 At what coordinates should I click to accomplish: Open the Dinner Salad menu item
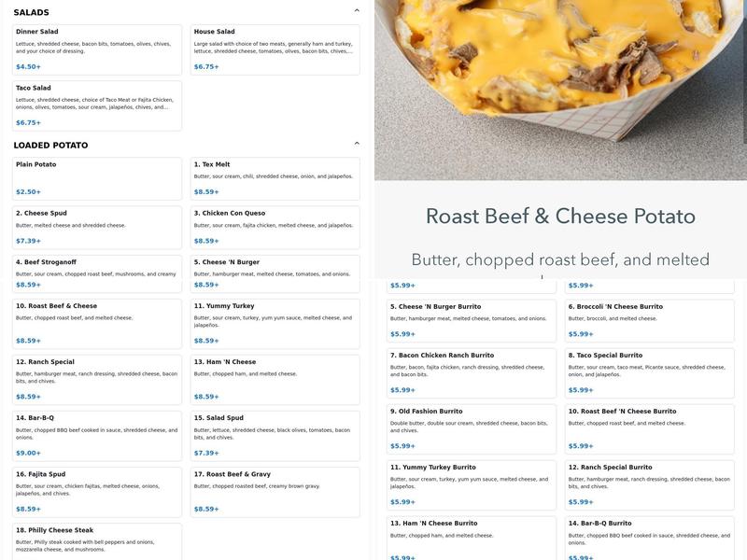97,49
